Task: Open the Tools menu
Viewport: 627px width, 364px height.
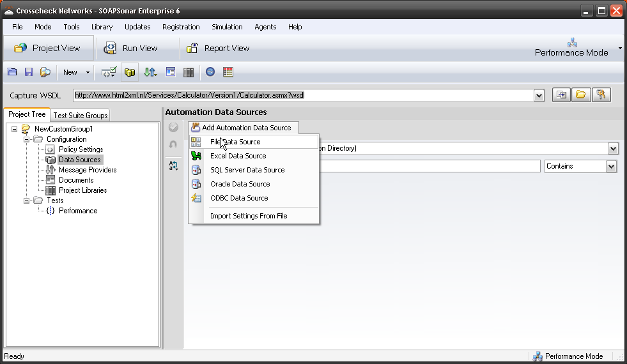Action: pyautogui.click(x=71, y=27)
